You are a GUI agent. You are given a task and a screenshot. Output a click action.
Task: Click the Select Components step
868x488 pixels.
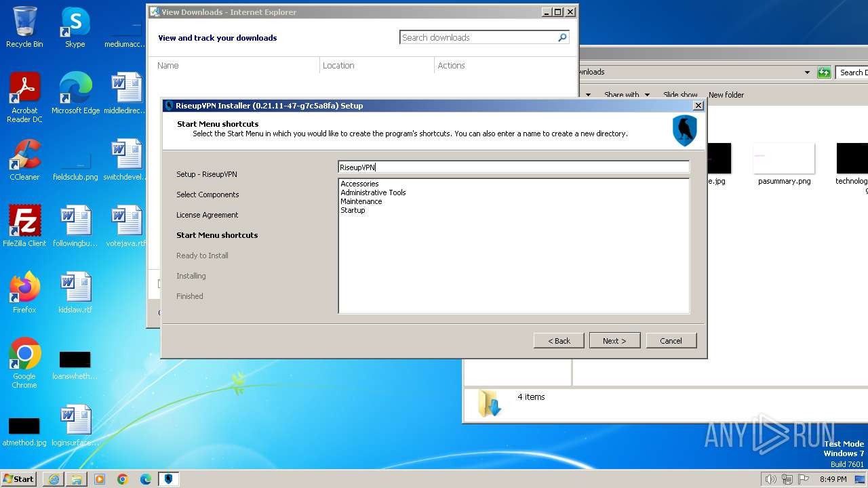(x=208, y=195)
